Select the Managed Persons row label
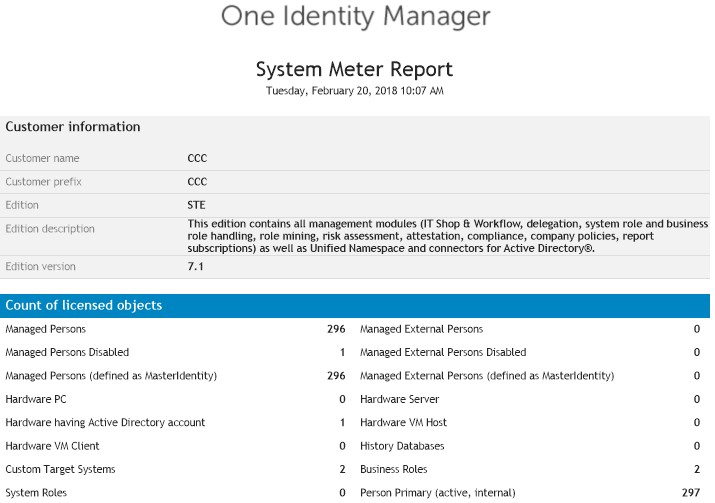715x503 pixels. [x=46, y=329]
